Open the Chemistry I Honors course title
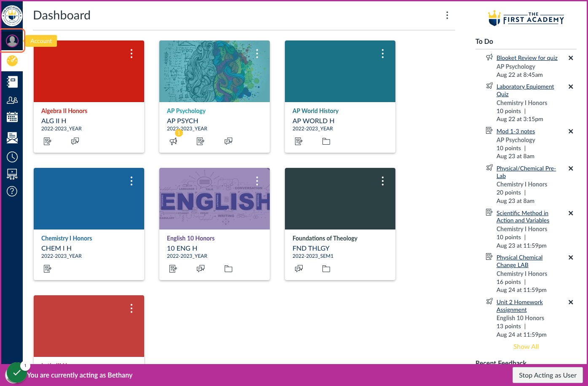 click(x=67, y=238)
